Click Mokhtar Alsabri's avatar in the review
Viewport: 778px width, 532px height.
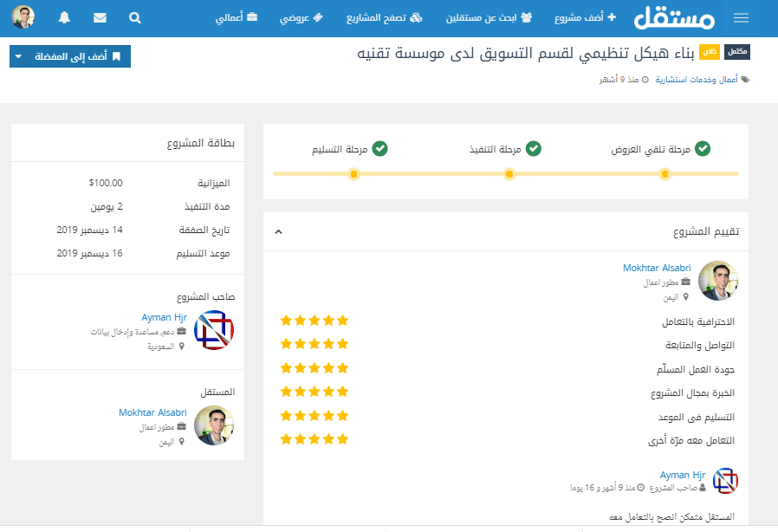coord(718,281)
